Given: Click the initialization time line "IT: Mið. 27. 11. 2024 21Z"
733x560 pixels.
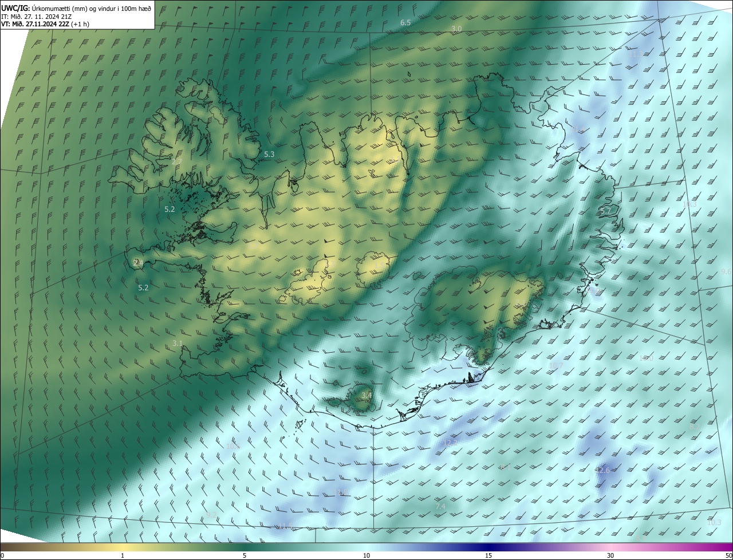Looking at the screenshot, I should tap(36, 16).
